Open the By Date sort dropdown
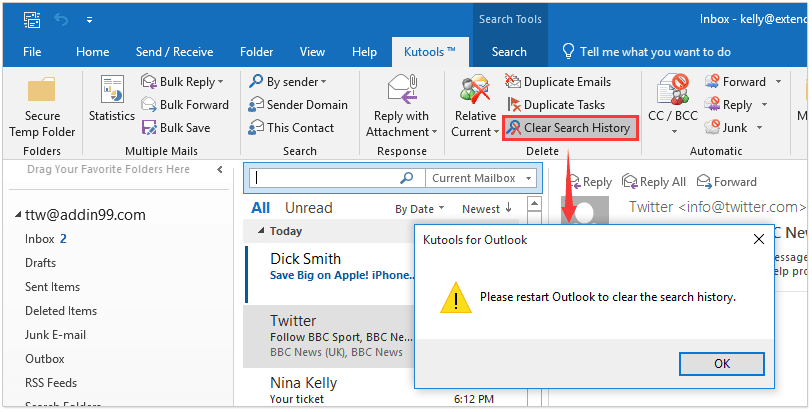812x412 pixels. click(x=419, y=209)
